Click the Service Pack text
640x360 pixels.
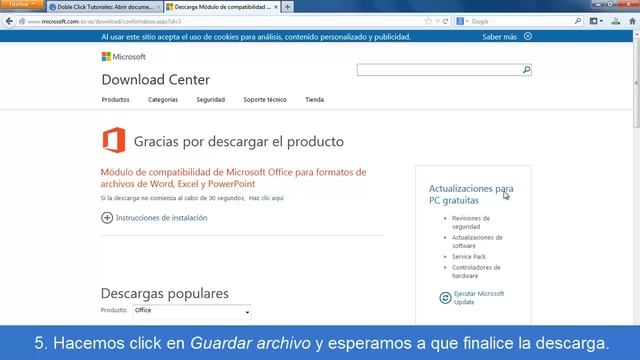click(469, 257)
